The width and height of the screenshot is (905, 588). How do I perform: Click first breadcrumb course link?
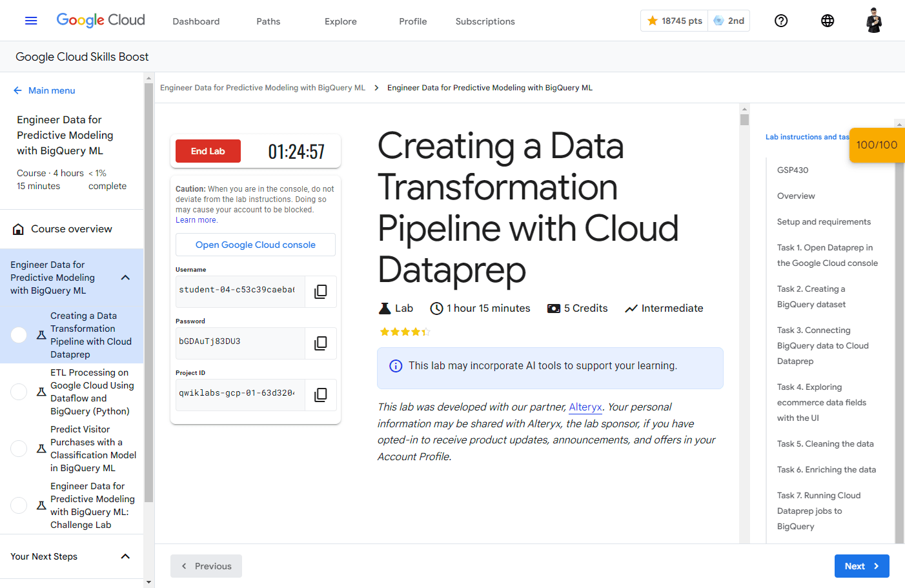263,88
